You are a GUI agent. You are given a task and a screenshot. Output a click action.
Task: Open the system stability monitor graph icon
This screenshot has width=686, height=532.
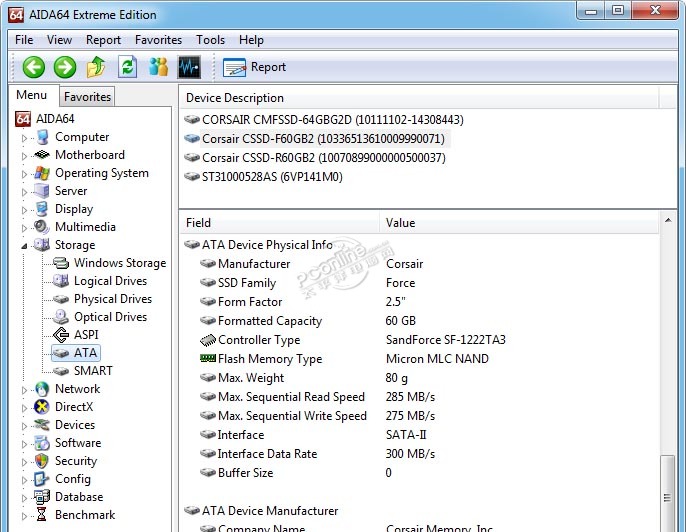click(x=189, y=67)
